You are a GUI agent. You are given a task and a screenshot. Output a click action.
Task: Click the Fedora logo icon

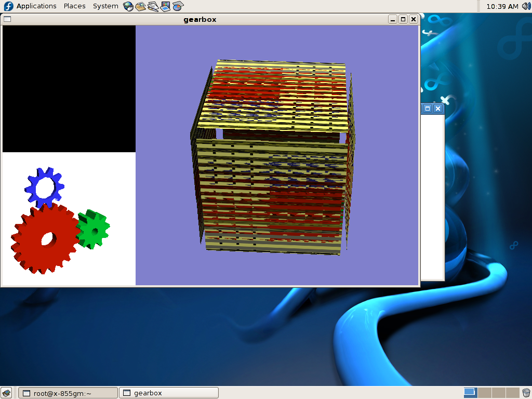click(x=8, y=6)
